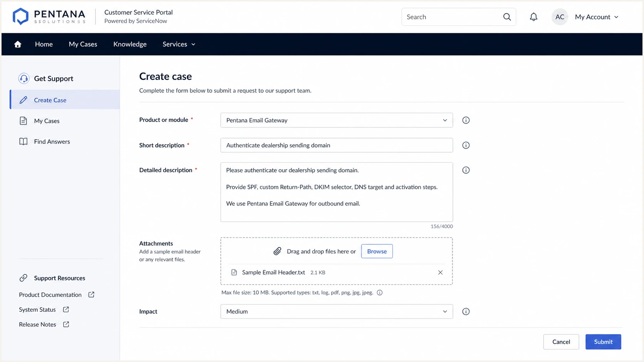Open the Release Notes link

point(37,324)
